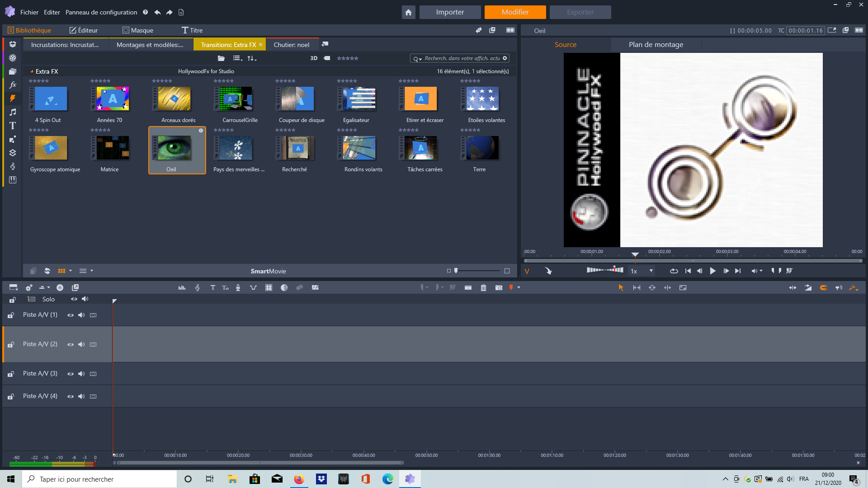Click the Importer button
Viewport: 868px width, 488px height.
pos(449,12)
